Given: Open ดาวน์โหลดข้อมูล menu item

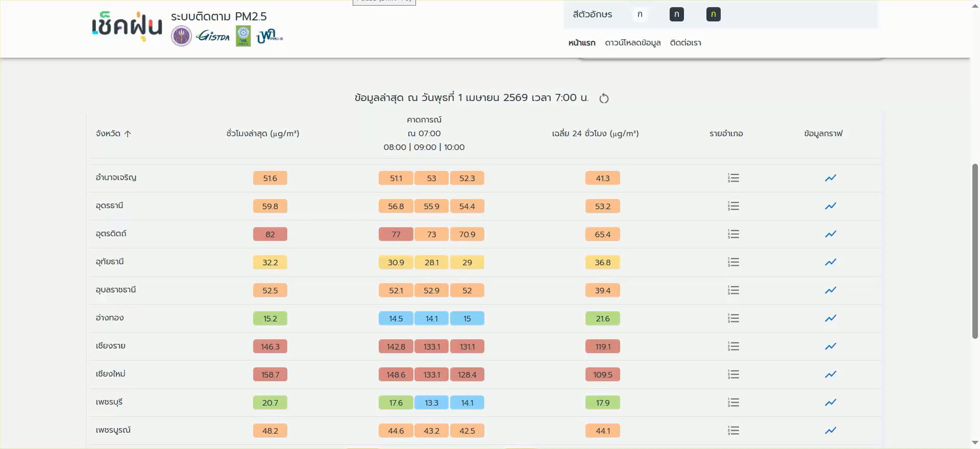Looking at the screenshot, I should 632,43.
